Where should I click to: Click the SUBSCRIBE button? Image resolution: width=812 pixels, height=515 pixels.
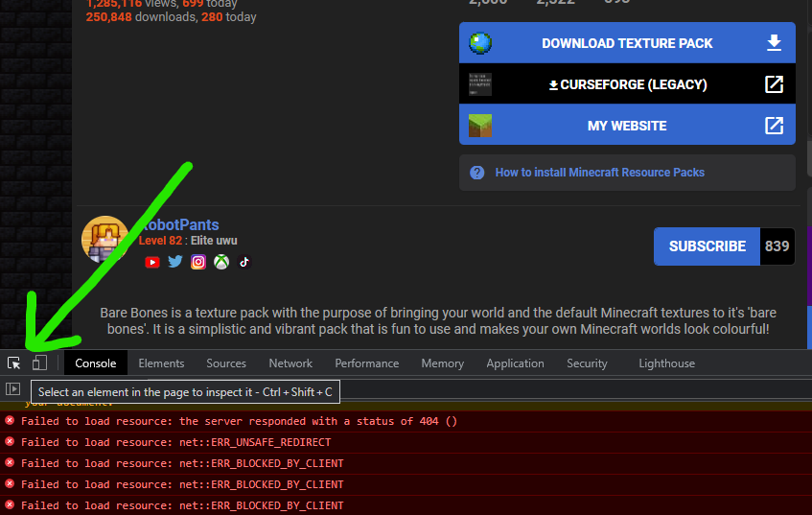pos(707,246)
